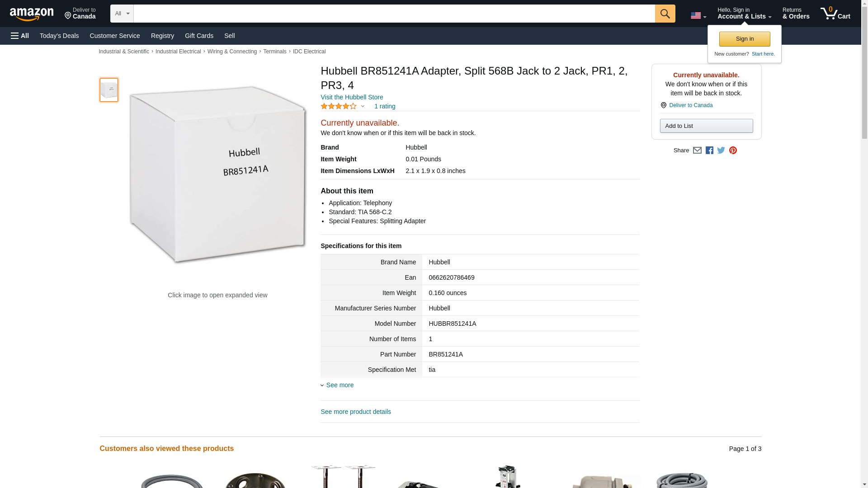Focus the Amazon search input field

[x=394, y=14]
